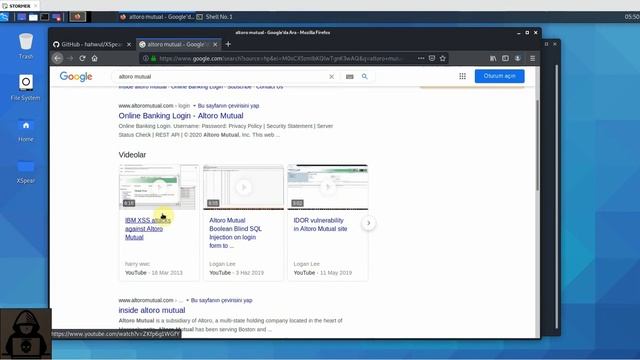Click the Oturum açın sign-in button

pyautogui.click(x=499, y=76)
